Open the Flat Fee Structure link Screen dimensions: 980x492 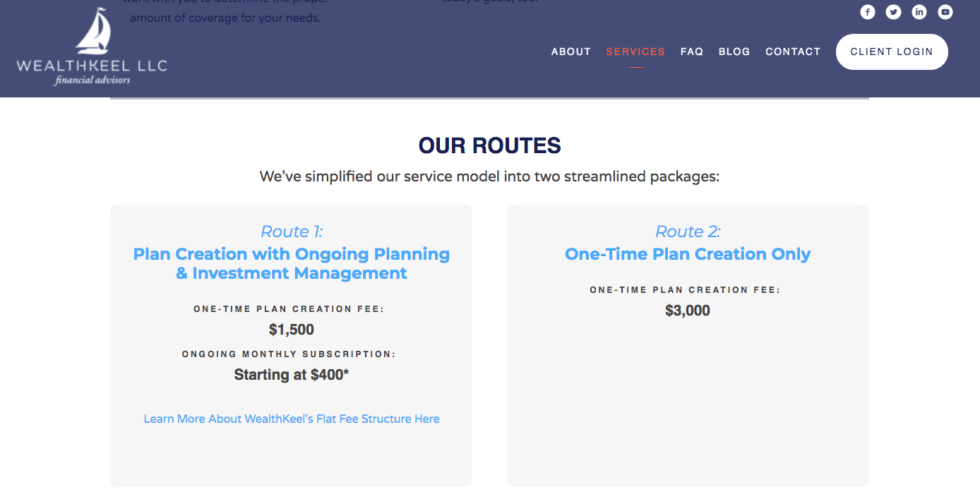pos(292,419)
